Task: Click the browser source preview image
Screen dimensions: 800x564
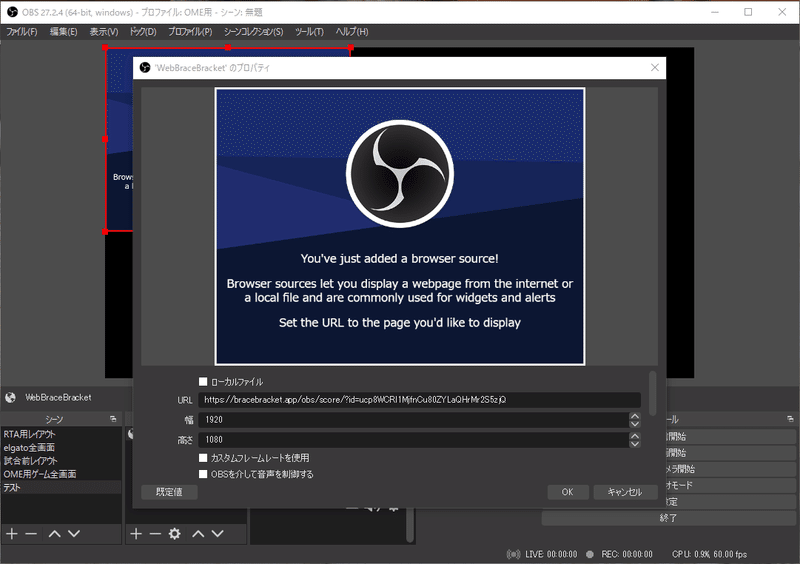Action: [x=399, y=227]
